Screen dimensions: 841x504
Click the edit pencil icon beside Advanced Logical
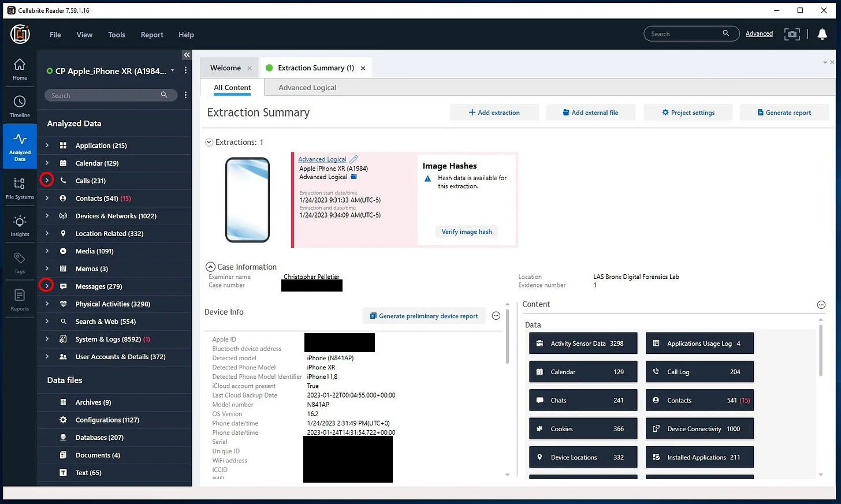click(x=353, y=159)
